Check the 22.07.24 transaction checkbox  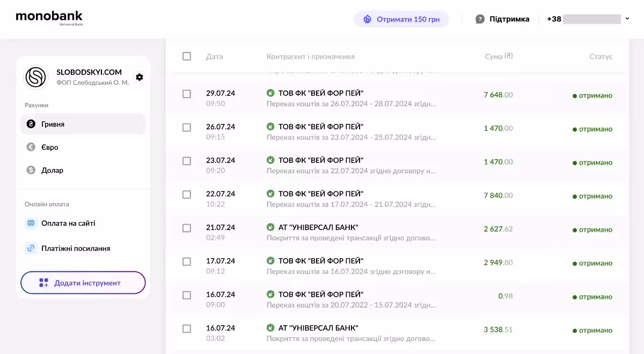pyautogui.click(x=187, y=195)
